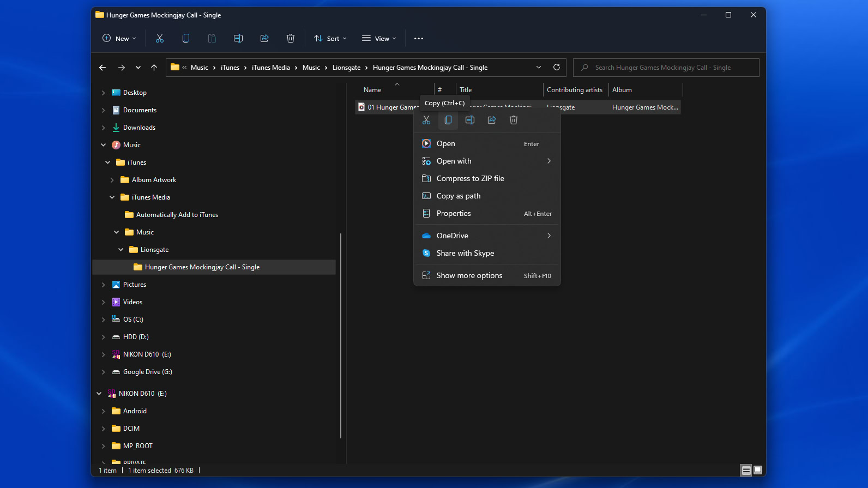Switch to large thumbnails view in status bar

pyautogui.click(x=758, y=470)
